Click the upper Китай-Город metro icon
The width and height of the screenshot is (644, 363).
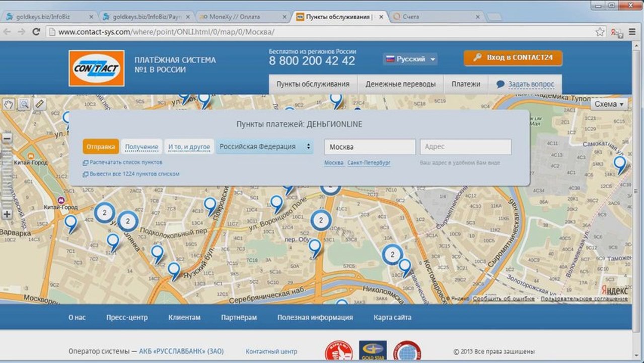pos(31,157)
